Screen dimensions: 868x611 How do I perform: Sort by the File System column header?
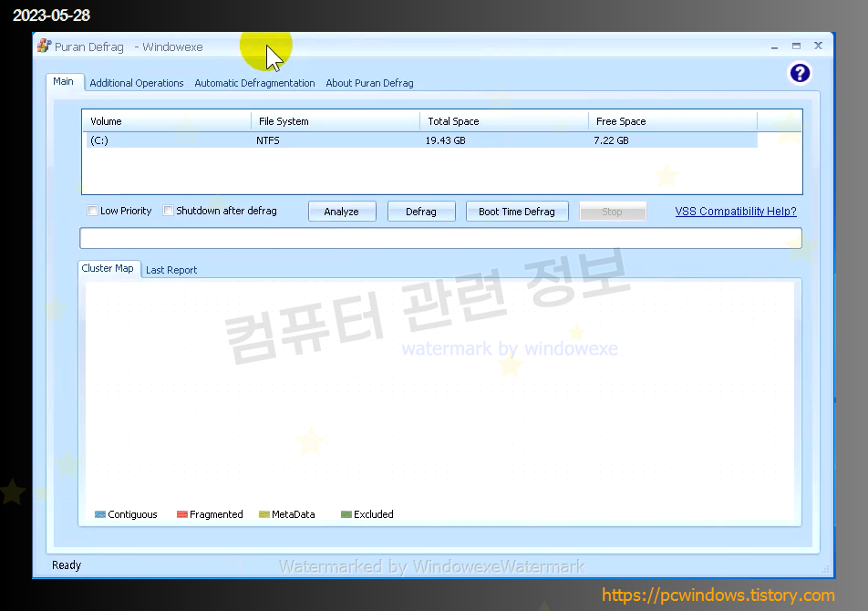(x=336, y=121)
